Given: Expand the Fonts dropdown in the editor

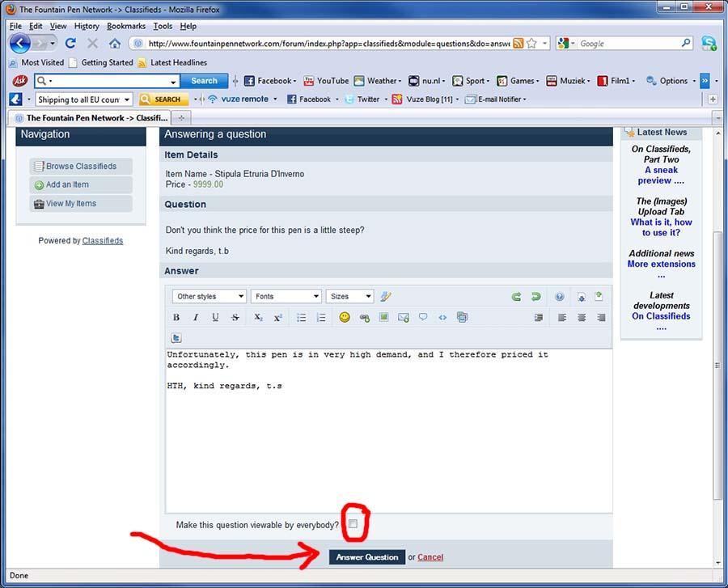Looking at the screenshot, I should (286, 297).
